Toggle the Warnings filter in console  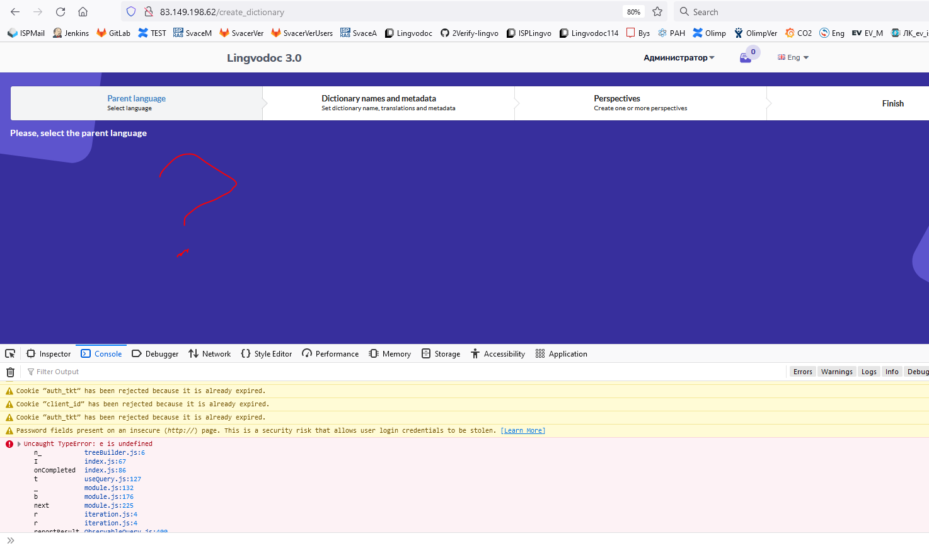tap(836, 372)
